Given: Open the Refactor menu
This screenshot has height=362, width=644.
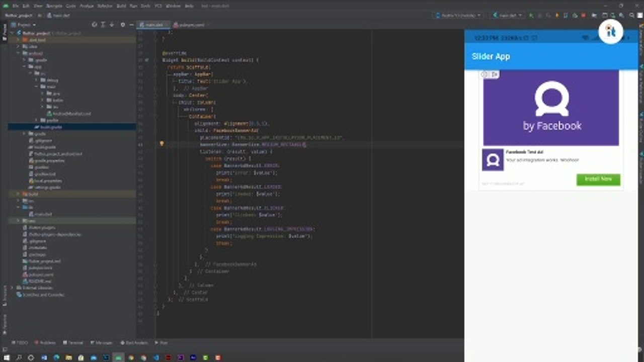Looking at the screenshot, I should [x=105, y=6].
